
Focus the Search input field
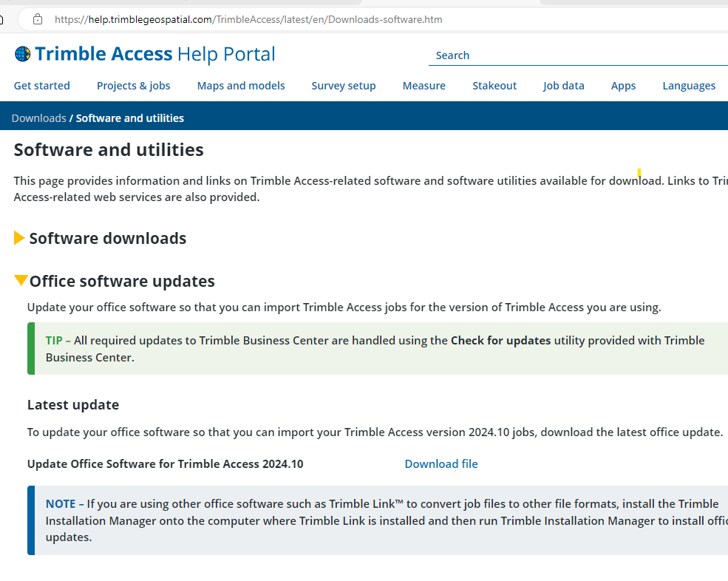pos(578,55)
